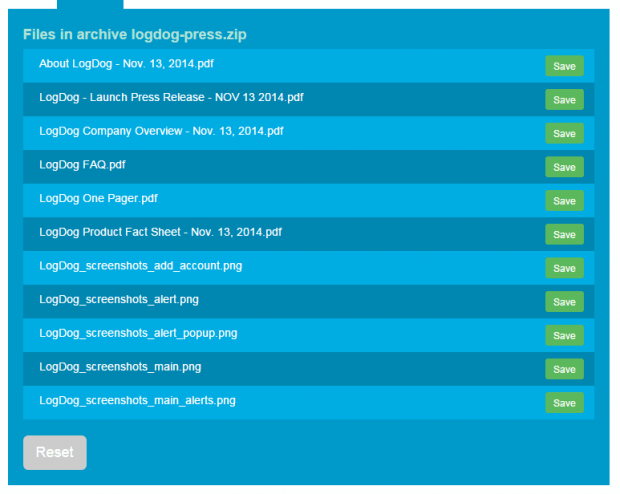Viewport: 620px width, 494px height.
Task: Save LogDog Product Fact Sheet pdf
Action: pyautogui.click(x=564, y=234)
